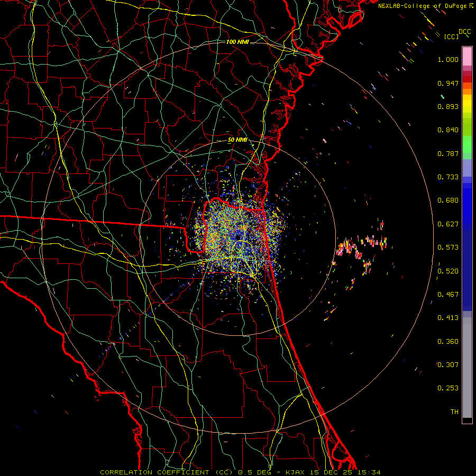The image size is (476, 476).
Task: Select the 0.947 legend value
Action: pos(448,83)
